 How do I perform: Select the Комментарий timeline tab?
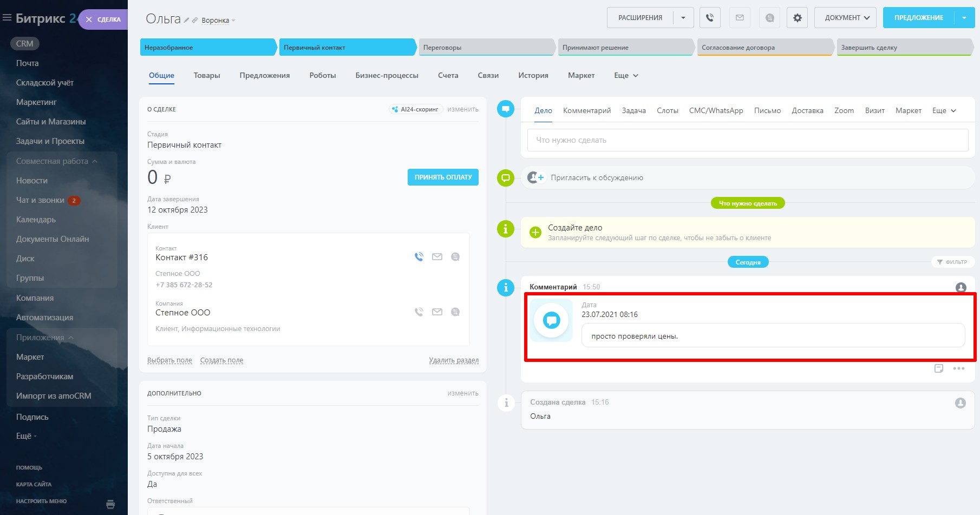click(x=587, y=111)
